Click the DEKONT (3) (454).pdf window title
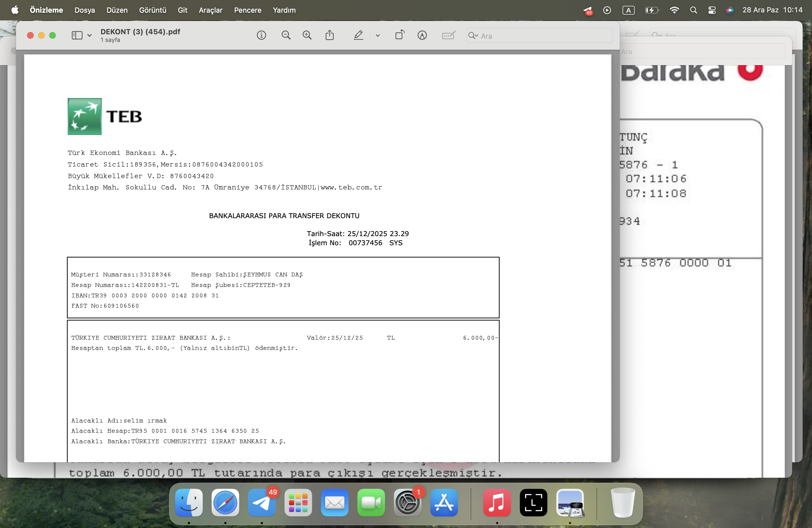The width and height of the screenshot is (812, 528). (140, 31)
